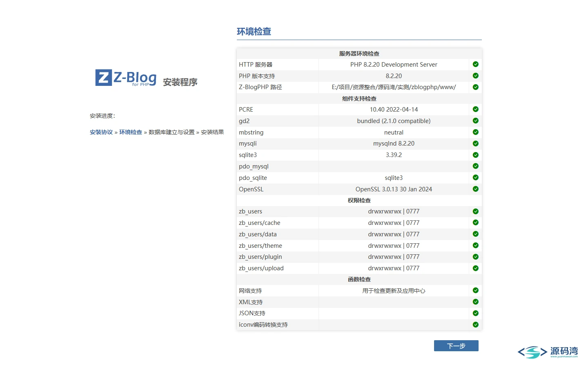Image resolution: width=588 pixels, height=368 pixels.
Task: Click green check icon for zb_users row
Action: (x=476, y=211)
